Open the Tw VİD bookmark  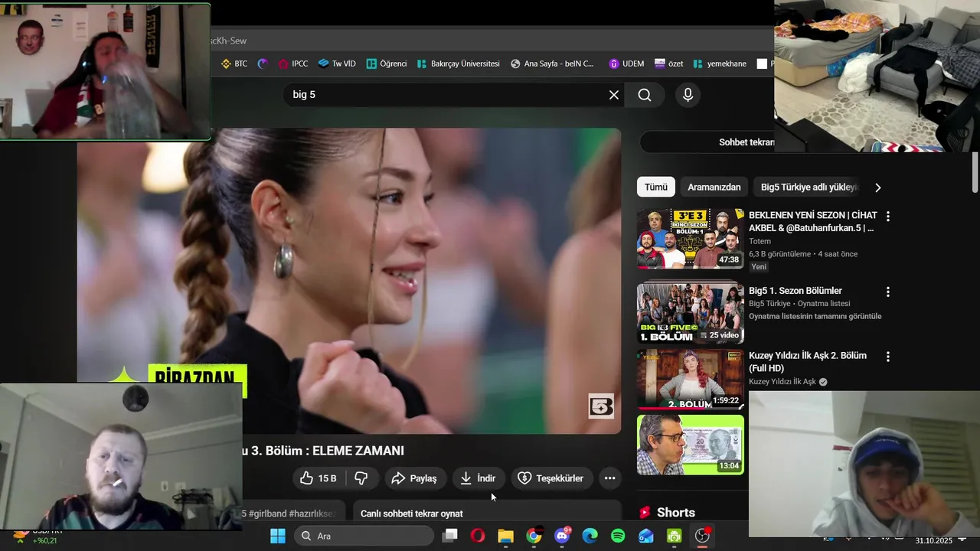coord(337,64)
